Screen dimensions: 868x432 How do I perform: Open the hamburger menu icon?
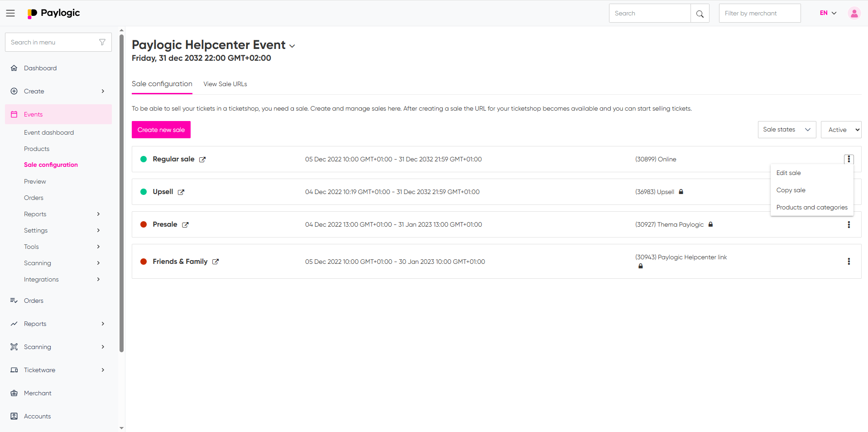click(x=10, y=13)
